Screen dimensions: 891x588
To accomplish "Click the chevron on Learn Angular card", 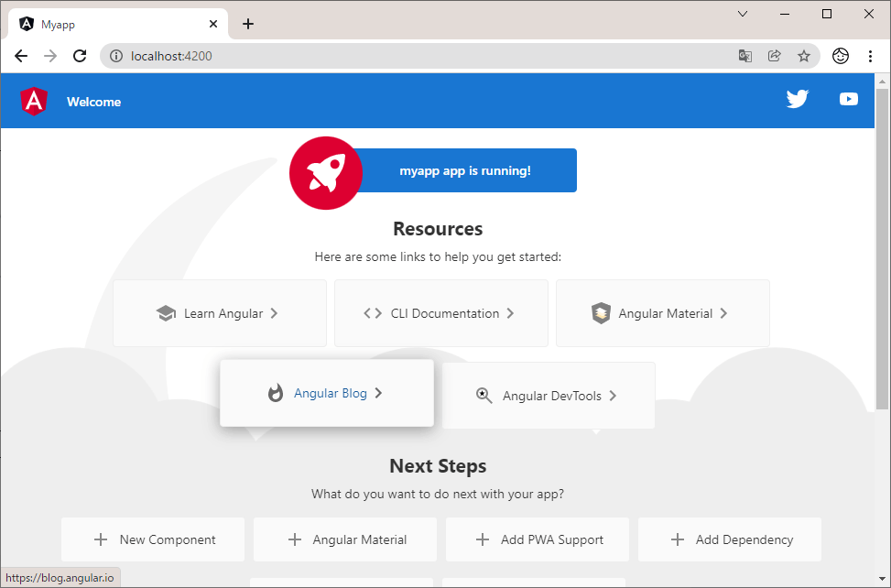I will [274, 313].
